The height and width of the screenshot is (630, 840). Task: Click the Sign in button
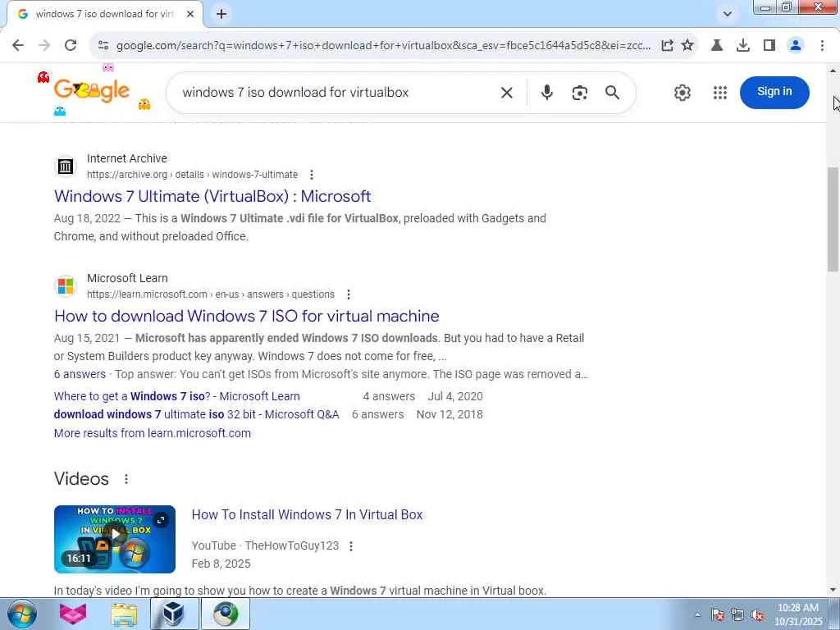click(x=774, y=92)
